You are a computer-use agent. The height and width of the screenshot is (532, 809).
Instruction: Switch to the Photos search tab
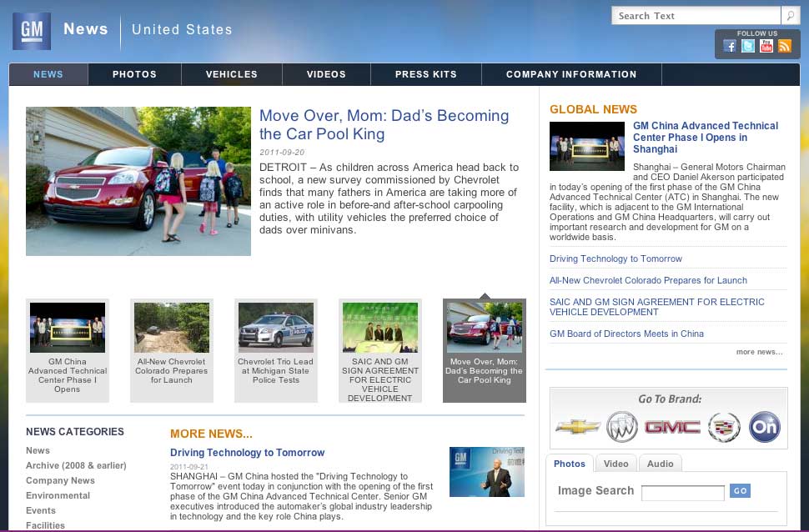(570, 464)
